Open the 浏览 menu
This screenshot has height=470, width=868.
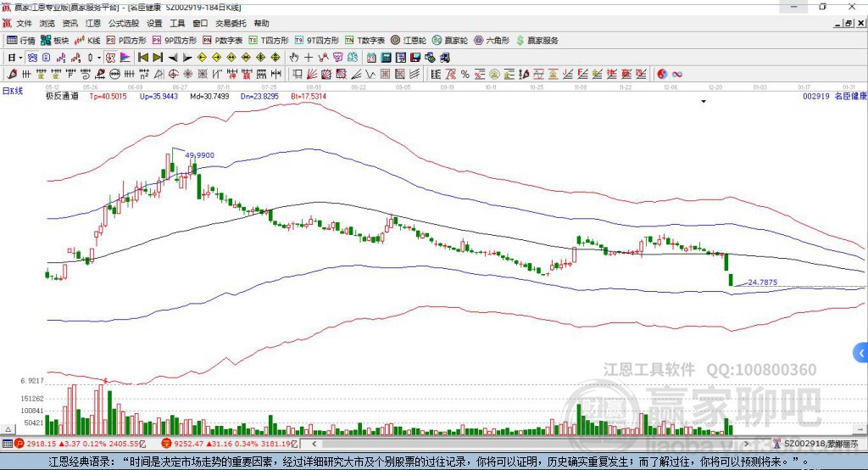(x=47, y=23)
